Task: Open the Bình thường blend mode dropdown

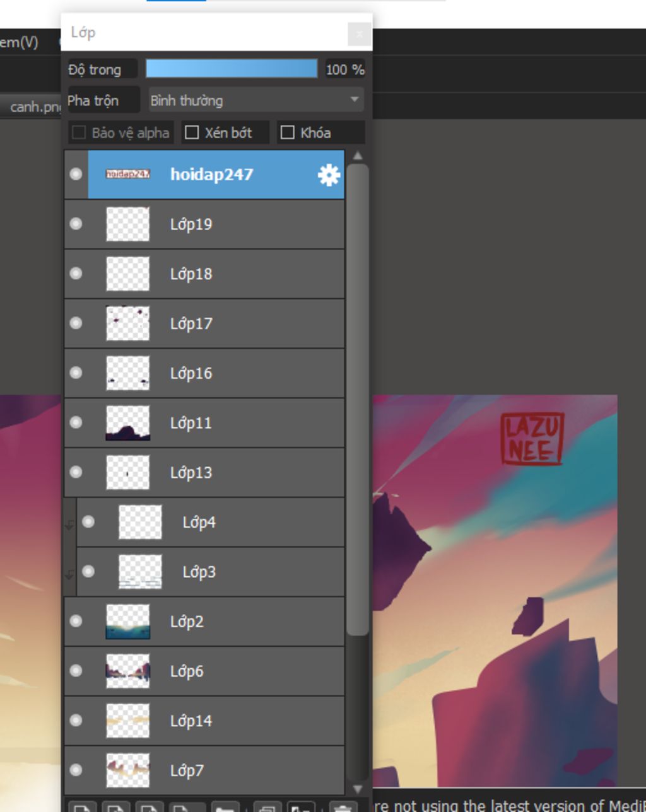Action: point(255,100)
